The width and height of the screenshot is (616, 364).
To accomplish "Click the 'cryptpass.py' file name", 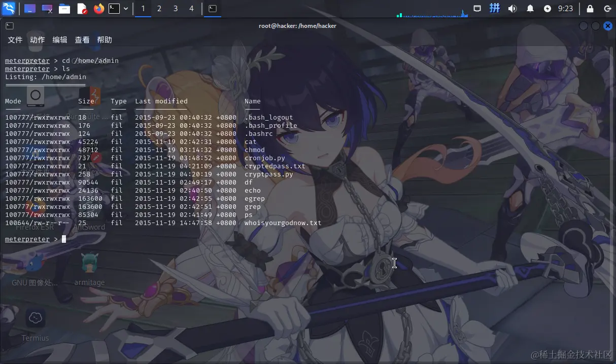I will pos(269,174).
